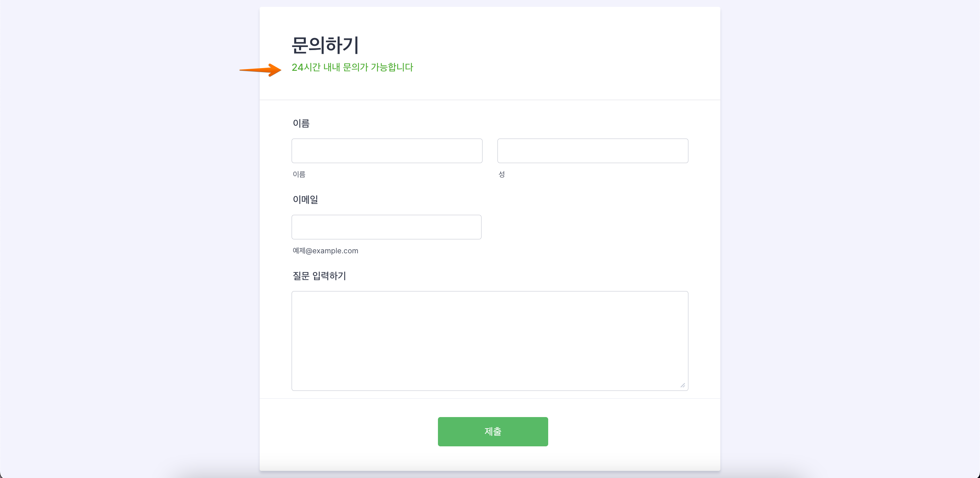Image resolution: width=980 pixels, height=478 pixels.
Task: Click the small 이름 sublabel under first input
Action: [299, 174]
